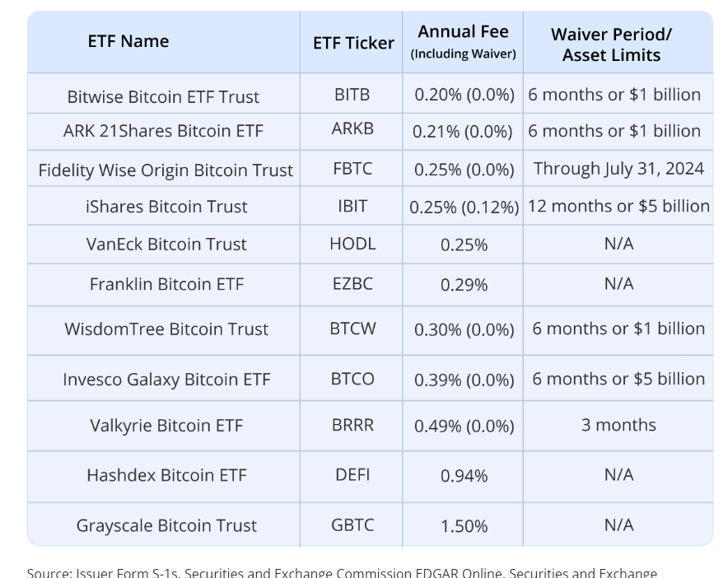The height and width of the screenshot is (578, 728).
Task: Select the ETF Ticker column header
Action: [353, 43]
